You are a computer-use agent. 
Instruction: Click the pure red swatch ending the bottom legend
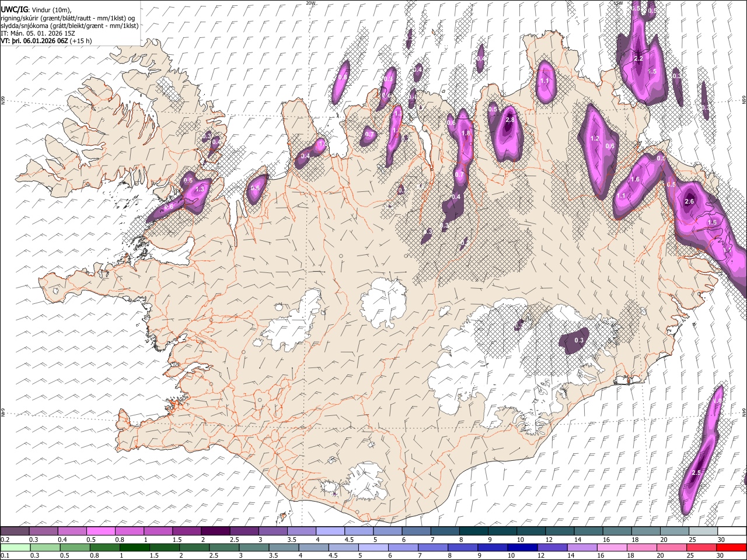pyautogui.click(x=731, y=548)
